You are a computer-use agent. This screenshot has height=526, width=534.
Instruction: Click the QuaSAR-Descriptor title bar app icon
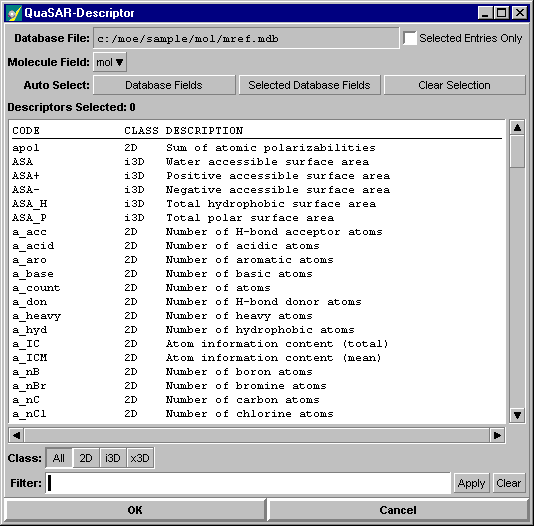[14, 13]
